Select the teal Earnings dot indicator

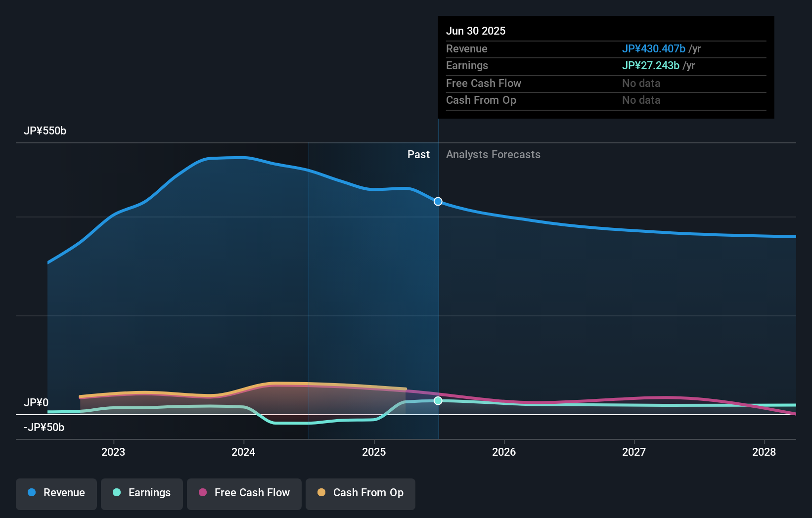(117, 493)
